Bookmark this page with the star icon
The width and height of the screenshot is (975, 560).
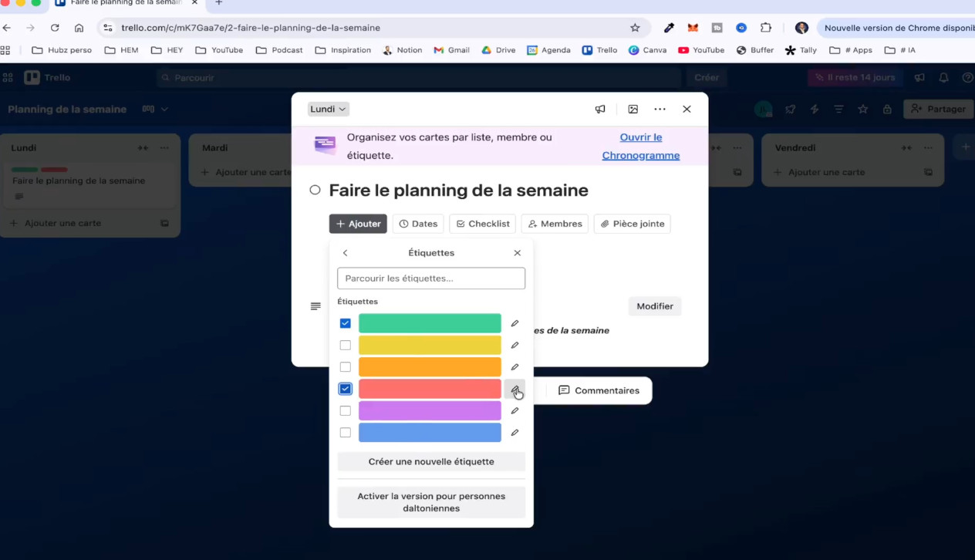point(635,28)
